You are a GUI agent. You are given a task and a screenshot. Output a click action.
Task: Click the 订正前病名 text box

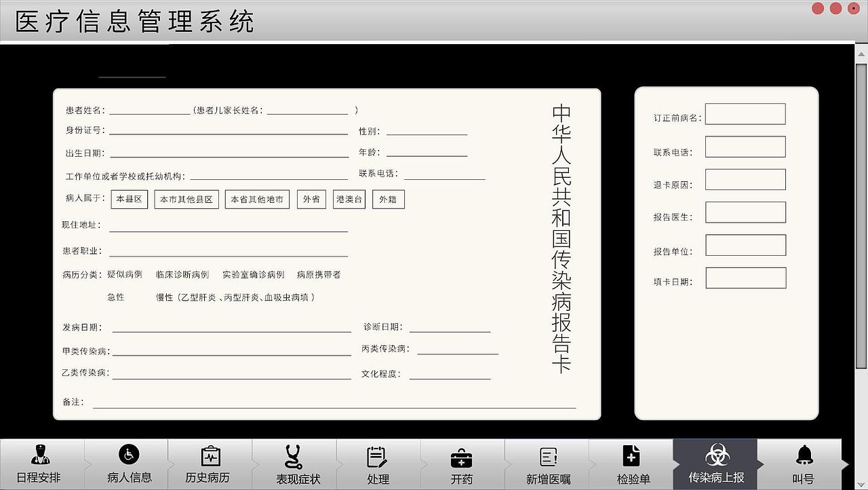[x=745, y=114]
